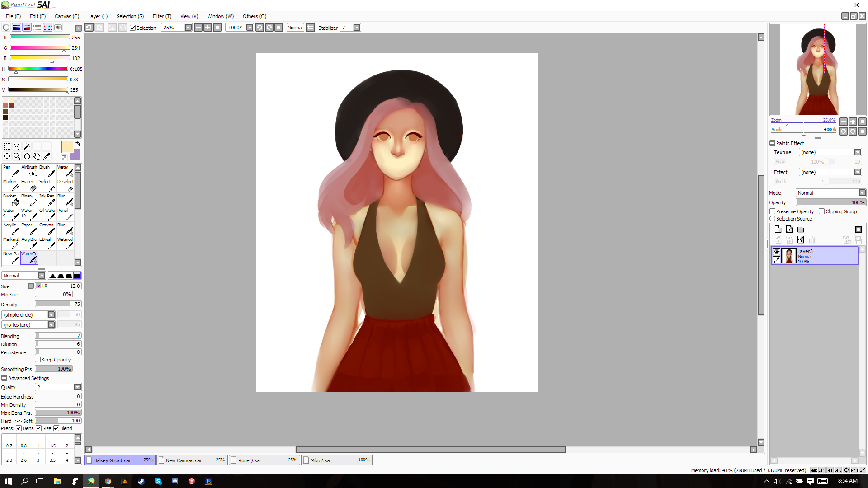Add a layer mask
This screenshot has height=488, width=868.
[x=859, y=230]
